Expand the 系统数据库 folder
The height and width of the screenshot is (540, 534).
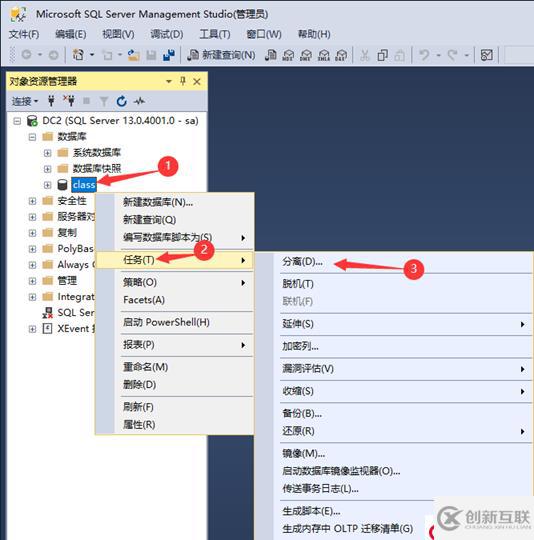point(48,153)
